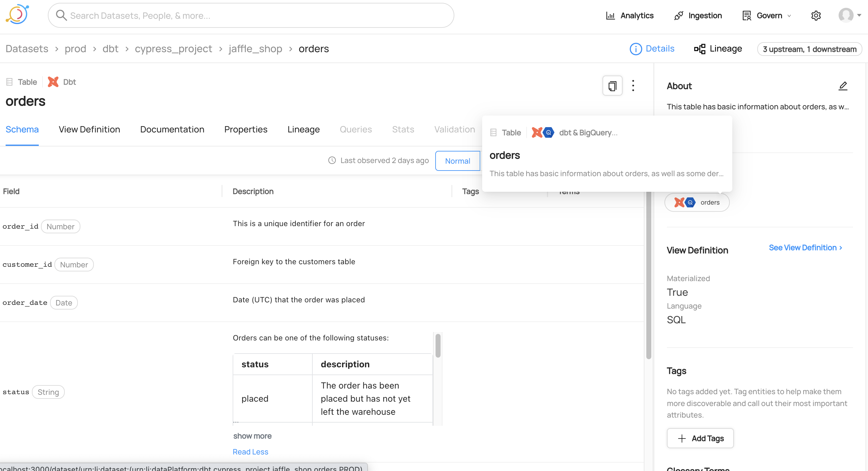Click the Read Less link
This screenshot has height=471, width=868.
[x=250, y=452]
